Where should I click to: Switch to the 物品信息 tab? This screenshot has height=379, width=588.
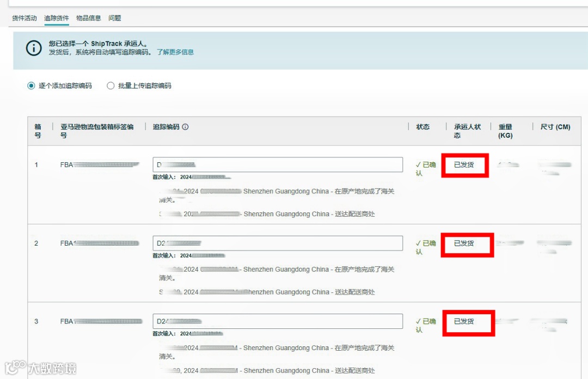coord(89,18)
